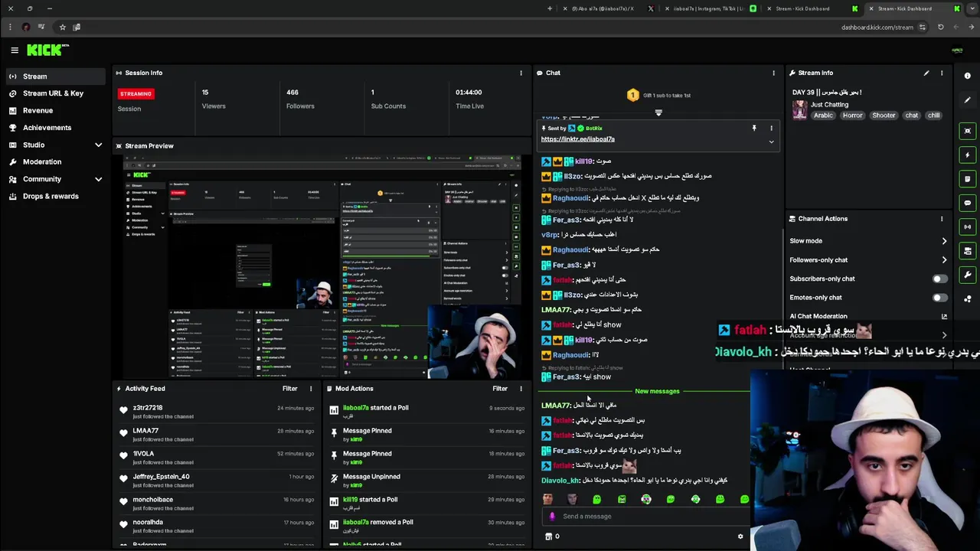Viewport: 980px width, 551px height.
Task: Click the Arabic stream tag
Action: (x=823, y=116)
